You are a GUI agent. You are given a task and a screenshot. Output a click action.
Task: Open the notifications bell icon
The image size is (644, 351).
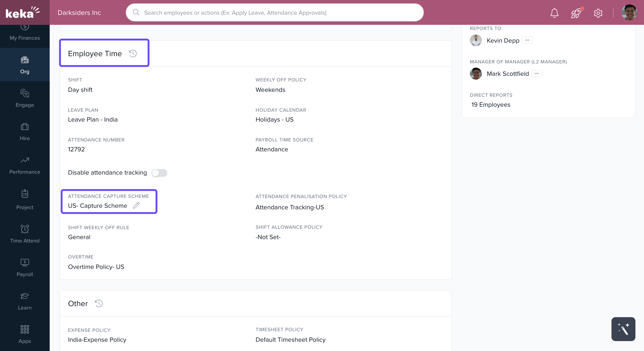tap(554, 13)
